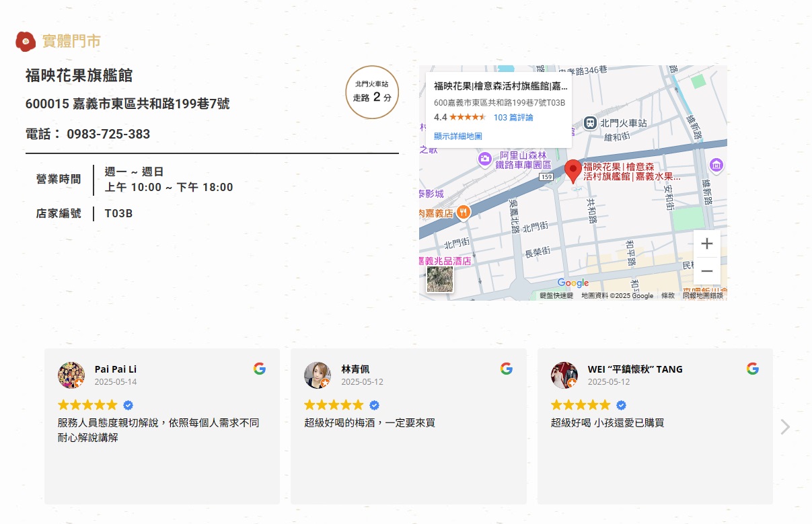This screenshot has height=524, width=812.
Task: Show next reviews with right arrow
Action: tap(784, 427)
